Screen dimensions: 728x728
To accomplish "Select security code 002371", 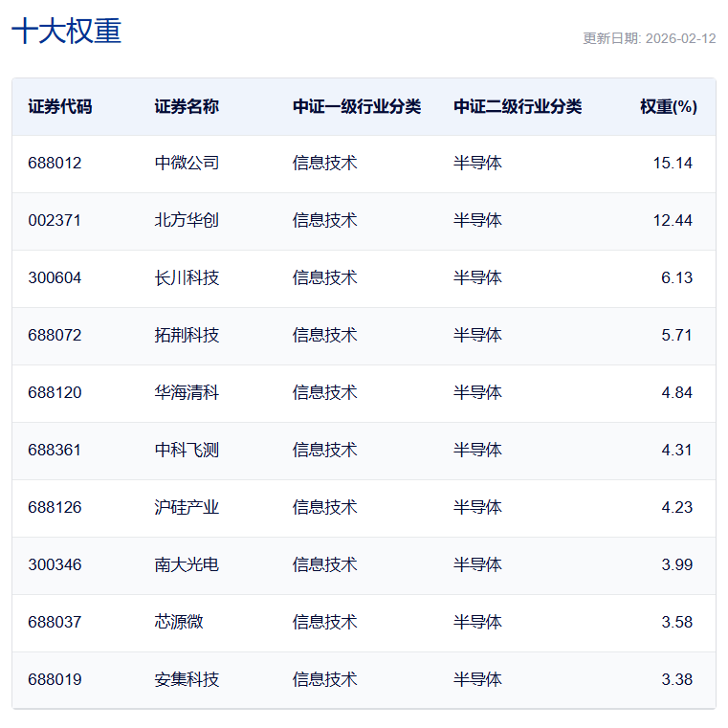I will 55,220.
